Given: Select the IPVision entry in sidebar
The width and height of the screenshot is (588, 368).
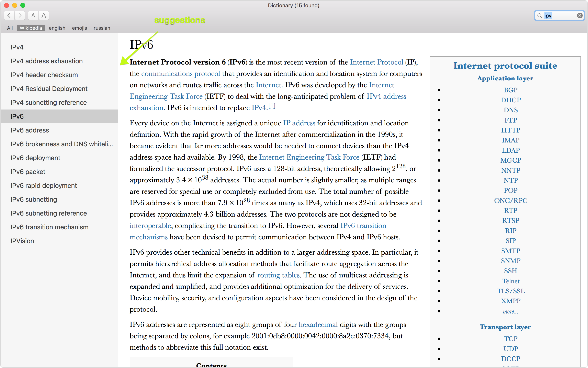Looking at the screenshot, I should click(22, 241).
